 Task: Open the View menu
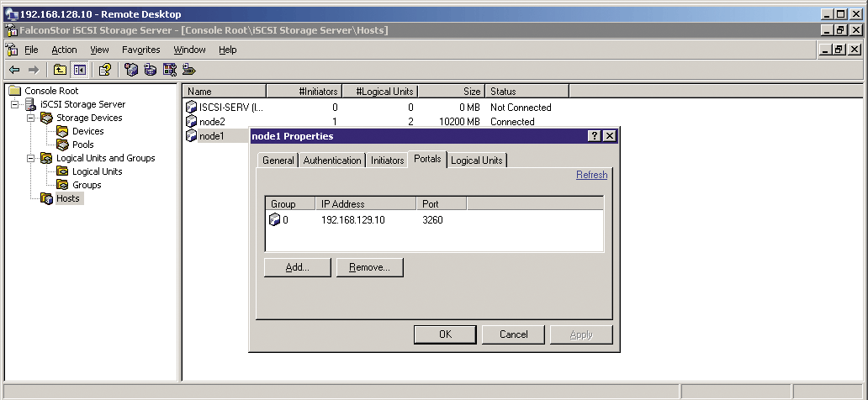99,50
